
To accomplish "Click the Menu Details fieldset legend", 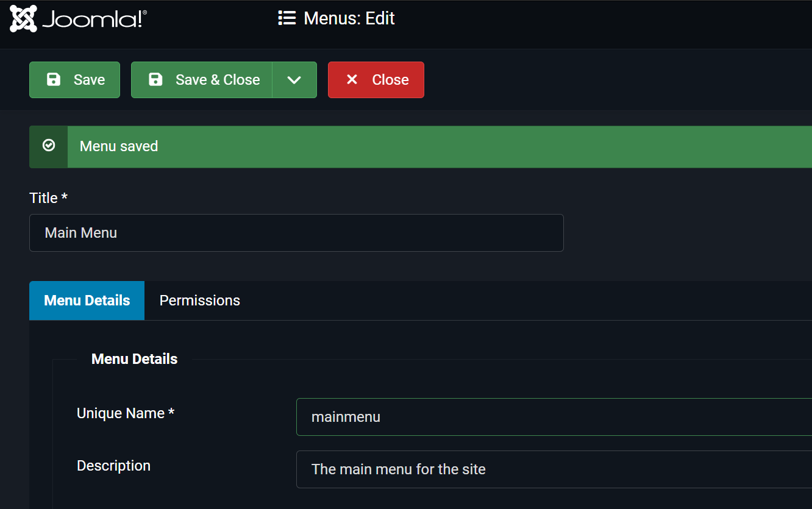I will (135, 359).
